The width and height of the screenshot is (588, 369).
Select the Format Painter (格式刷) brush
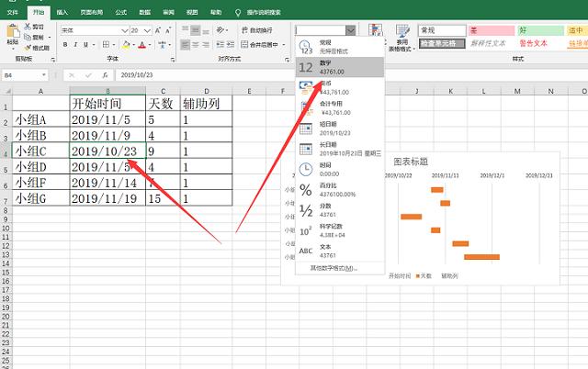pyautogui.click(x=28, y=48)
